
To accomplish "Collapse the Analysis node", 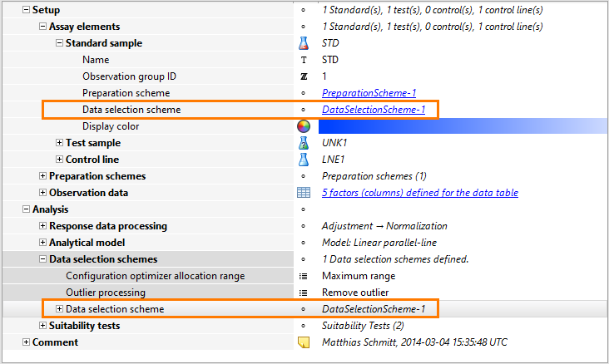I will coord(26,209).
